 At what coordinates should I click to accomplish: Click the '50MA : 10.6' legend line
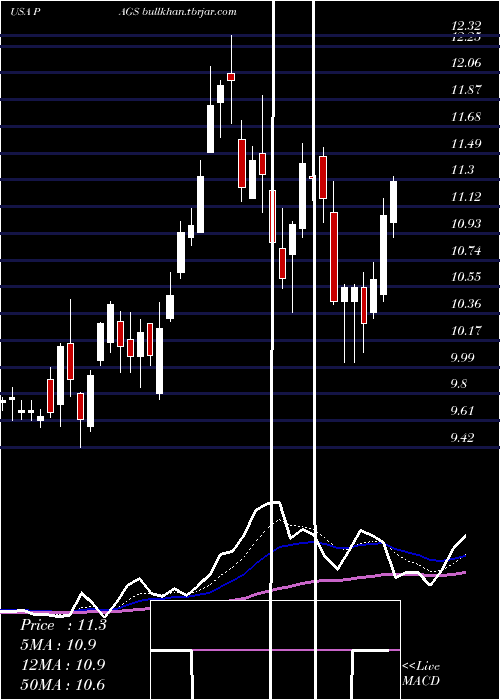tap(63, 684)
